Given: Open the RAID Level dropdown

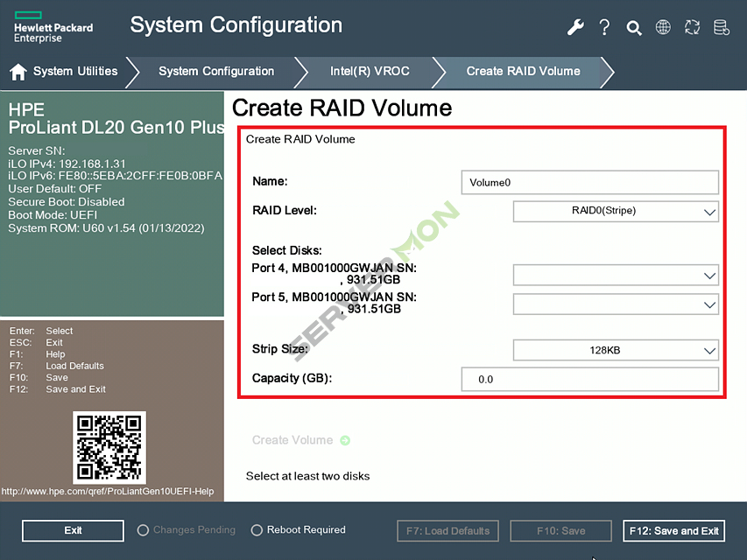Looking at the screenshot, I should click(616, 211).
